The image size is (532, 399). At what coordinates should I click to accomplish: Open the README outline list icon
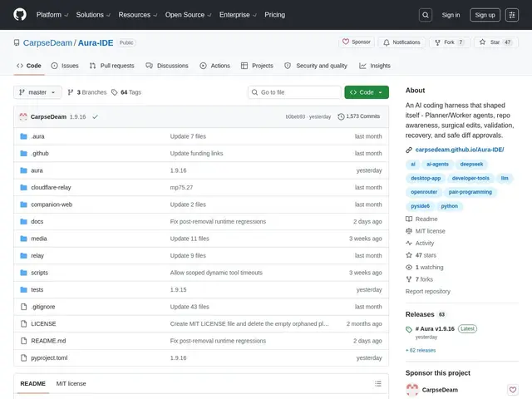pos(378,384)
